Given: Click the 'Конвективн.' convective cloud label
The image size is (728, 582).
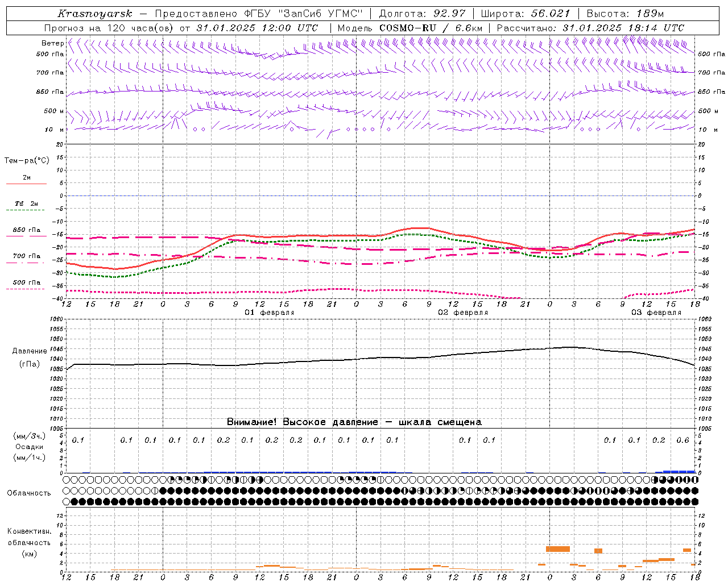Looking at the screenshot, I should [x=30, y=531].
